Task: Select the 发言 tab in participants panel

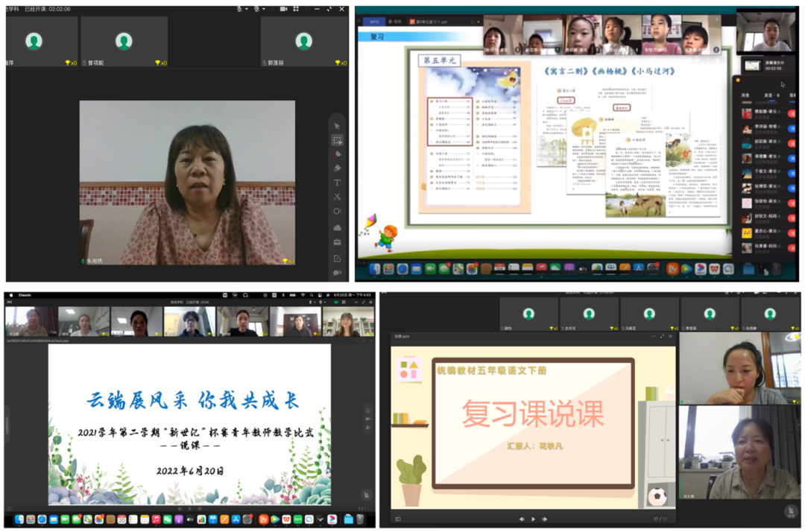Action: point(768,95)
